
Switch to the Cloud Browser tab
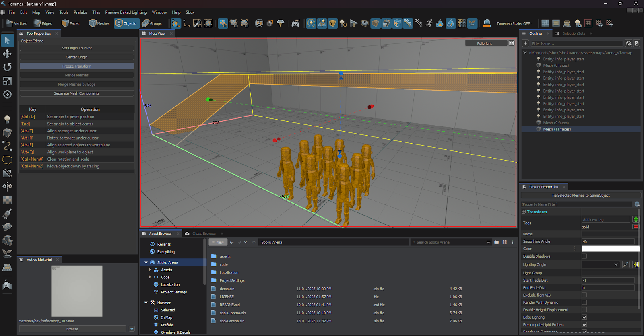point(204,233)
